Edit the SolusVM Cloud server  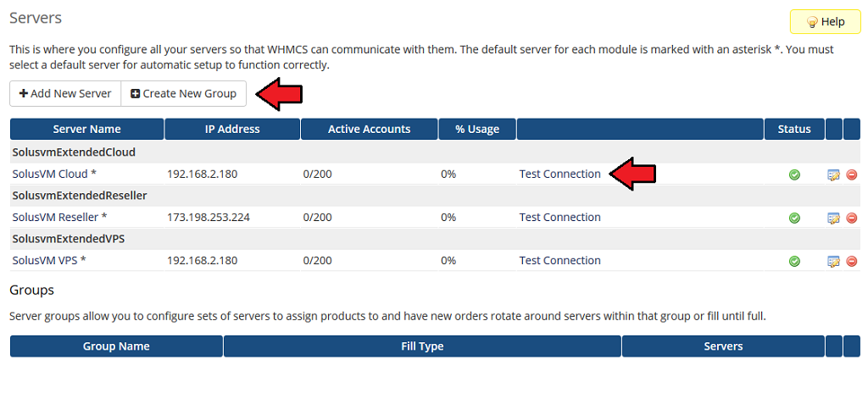[834, 174]
